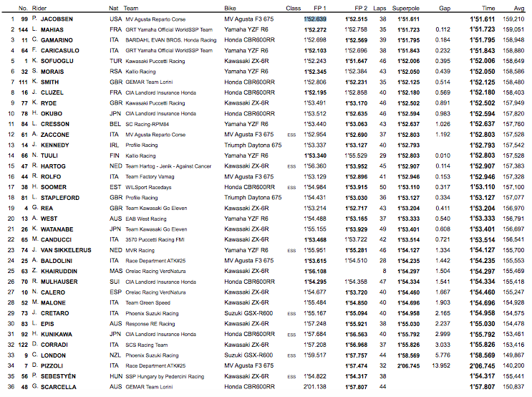Click rider SEBESTYÉN
The height and width of the screenshot is (397, 532).
click(x=58, y=377)
